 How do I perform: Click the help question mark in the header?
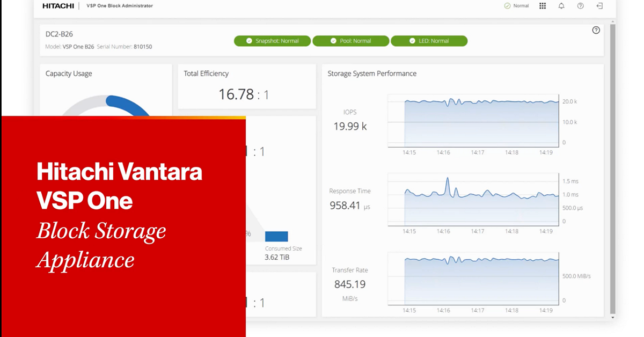(x=580, y=6)
